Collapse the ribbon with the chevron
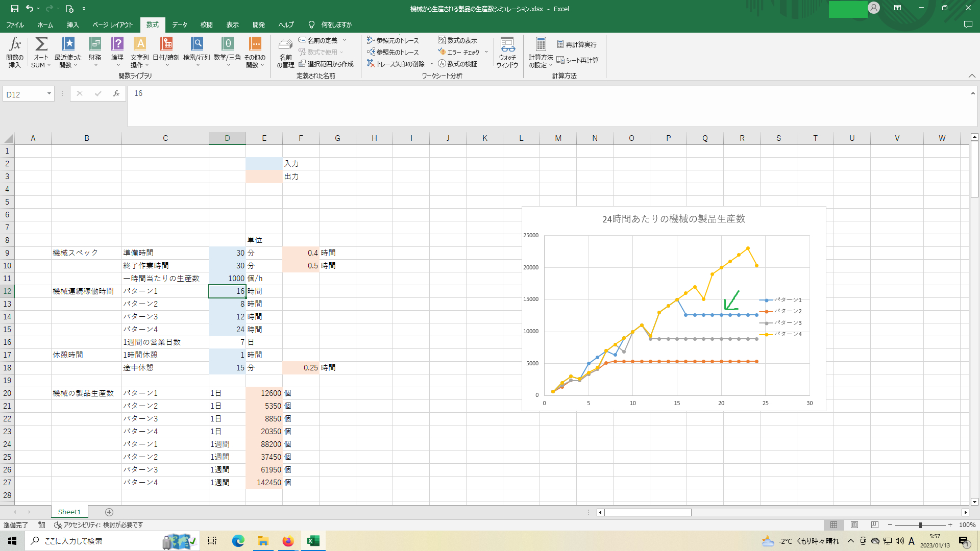The image size is (980, 551). (972, 76)
